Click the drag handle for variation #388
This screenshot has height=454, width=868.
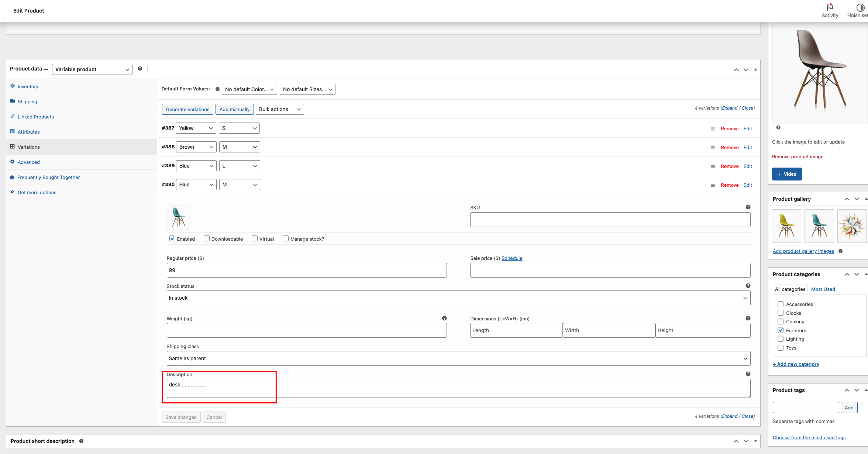[x=713, y=148]
